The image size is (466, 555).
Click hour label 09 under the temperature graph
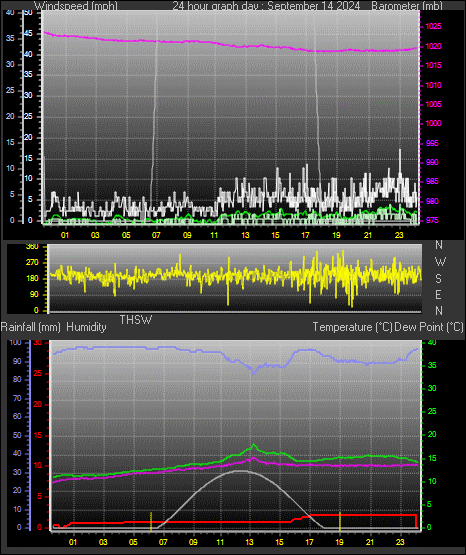click(193, 542)
